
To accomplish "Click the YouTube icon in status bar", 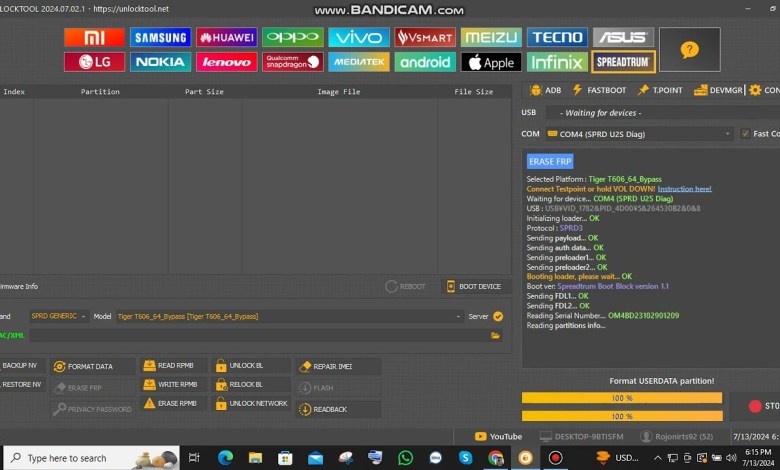I will (x=498, y=436).
